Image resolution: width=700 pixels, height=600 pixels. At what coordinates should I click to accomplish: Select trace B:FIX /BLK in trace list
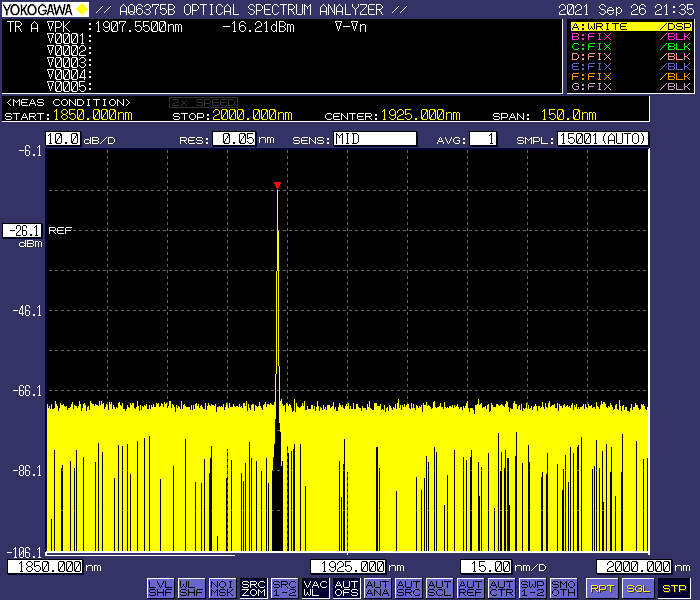pyautogui.click(x=630, y=37)
